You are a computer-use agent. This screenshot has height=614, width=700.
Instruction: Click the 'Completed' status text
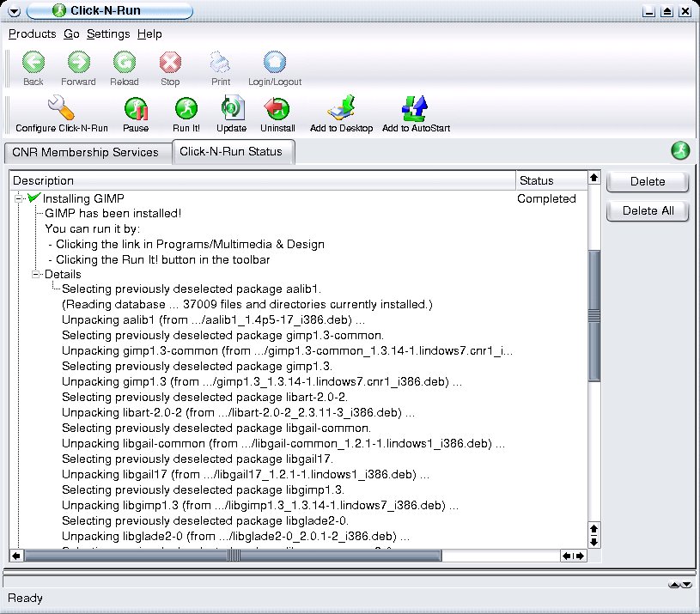click(x=546, y=198)
